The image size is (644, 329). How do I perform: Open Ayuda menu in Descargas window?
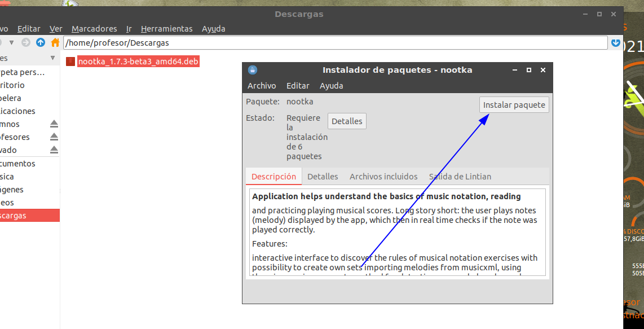(214, 29)
